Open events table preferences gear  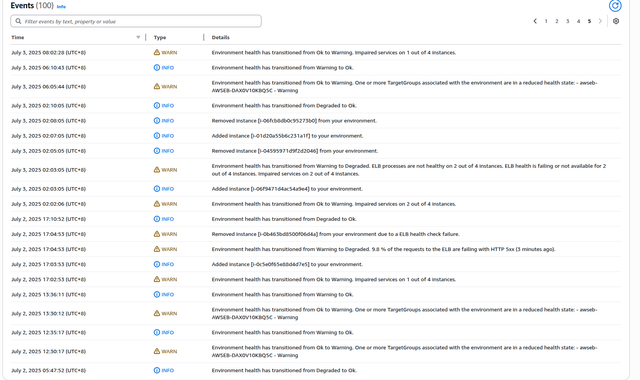tap(616, 21)
